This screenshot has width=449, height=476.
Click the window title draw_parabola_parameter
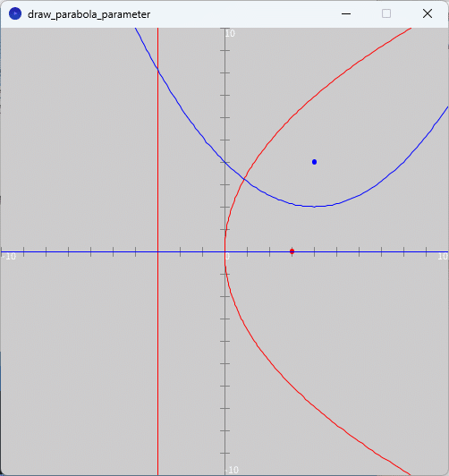click(89, 14)
